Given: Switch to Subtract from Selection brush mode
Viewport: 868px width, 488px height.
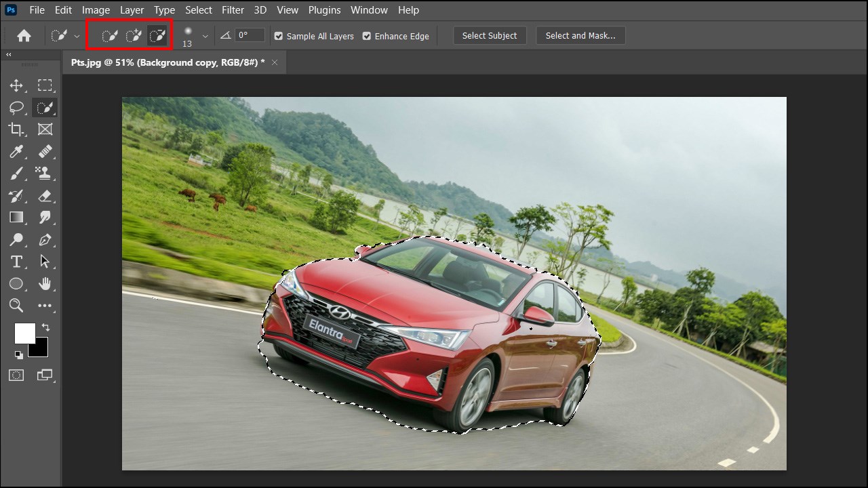Looking at the screenshot, I should coord(157,35).
